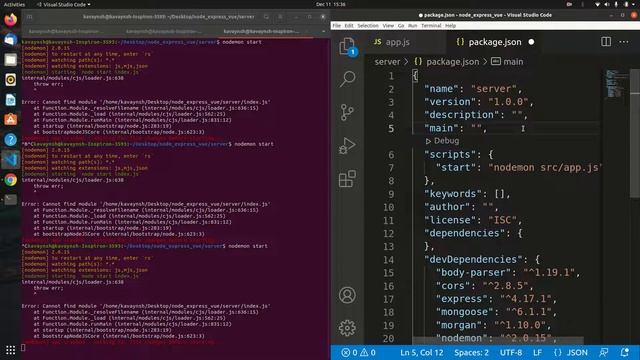Viewport: 640px width, 360px height.
Task: Open the Manage gear in VS Code
Action: point(347,328)
